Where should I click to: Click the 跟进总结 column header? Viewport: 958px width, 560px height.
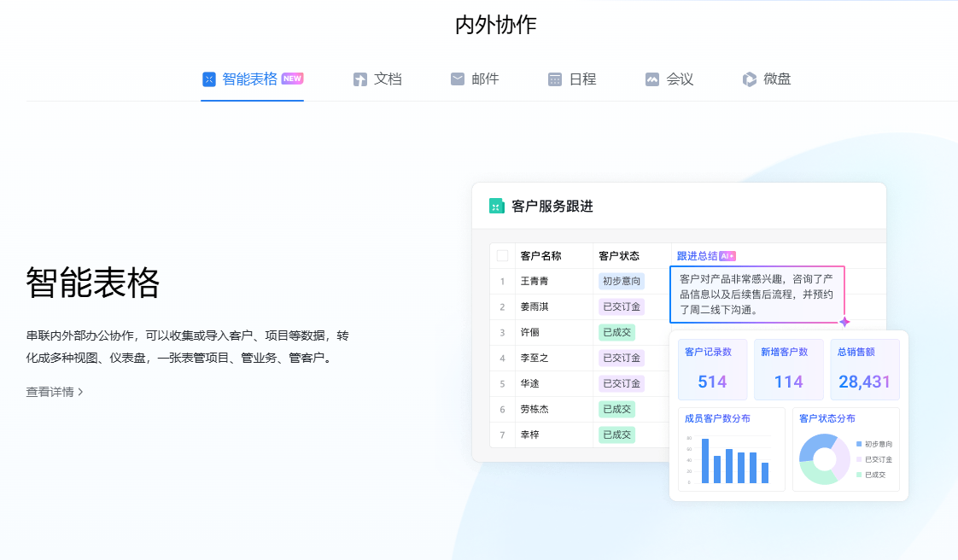tap(697, 256)
